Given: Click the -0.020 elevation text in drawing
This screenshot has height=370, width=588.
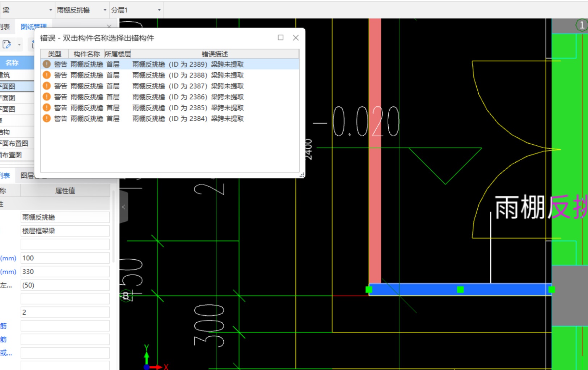Looking at the screenshot, I should coord(356,121).
